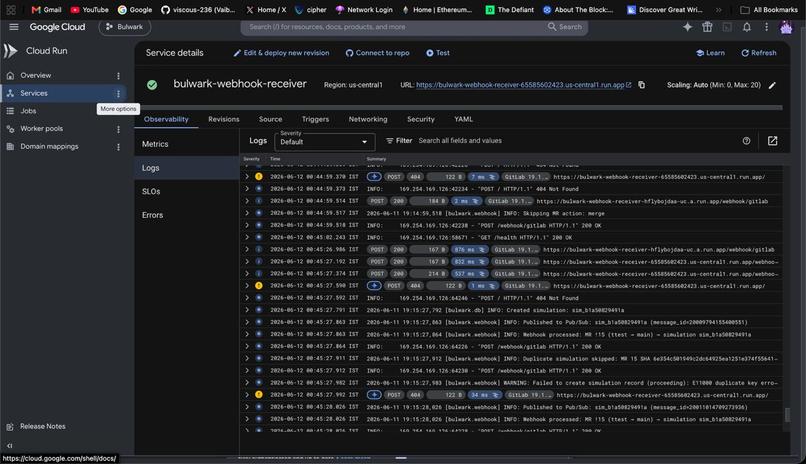Switch to the YAML tab
Viewport: 806px width, 464px height.
[463, 119]
